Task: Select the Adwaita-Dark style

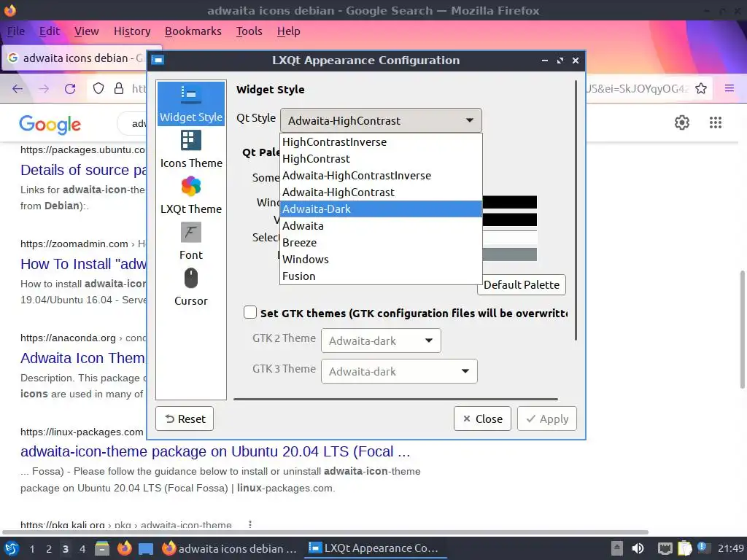Action: pos(381,209)
